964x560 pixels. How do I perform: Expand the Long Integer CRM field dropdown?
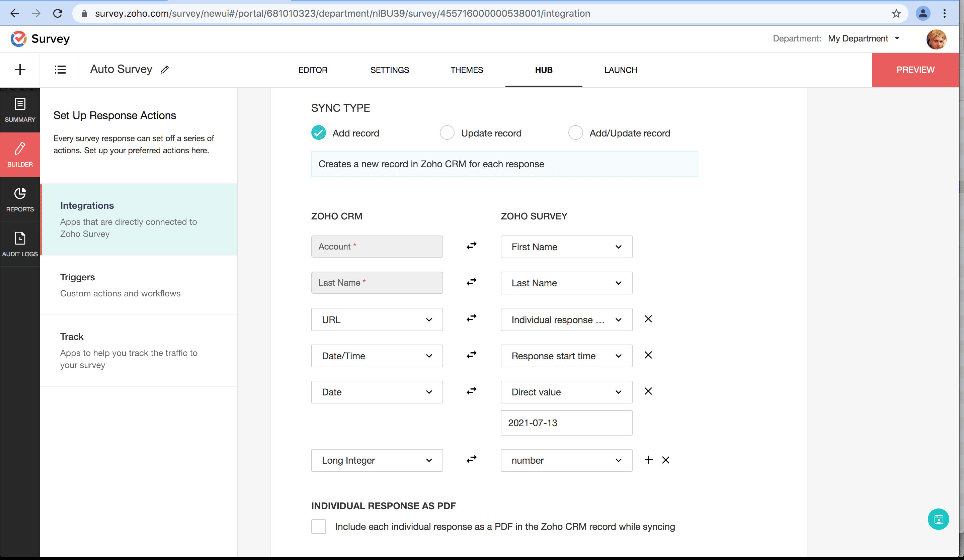point(377,460)
